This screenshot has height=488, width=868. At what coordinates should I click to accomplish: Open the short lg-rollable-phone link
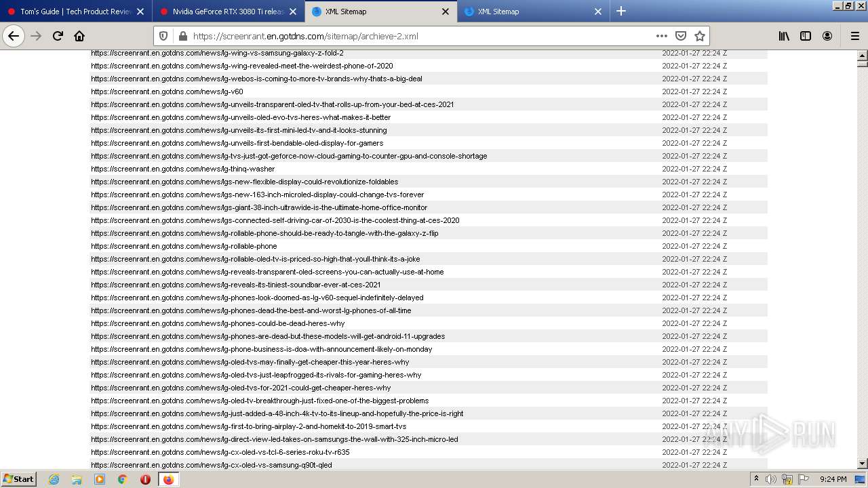click(184, 246)
